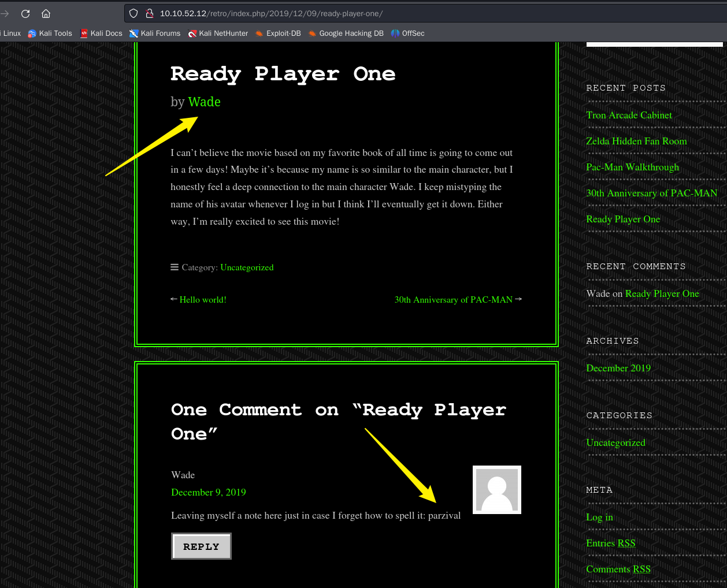Screen dimensions: 727x588
Task: Open the OffSec bookmark
Action: click(x=407, y=34)
